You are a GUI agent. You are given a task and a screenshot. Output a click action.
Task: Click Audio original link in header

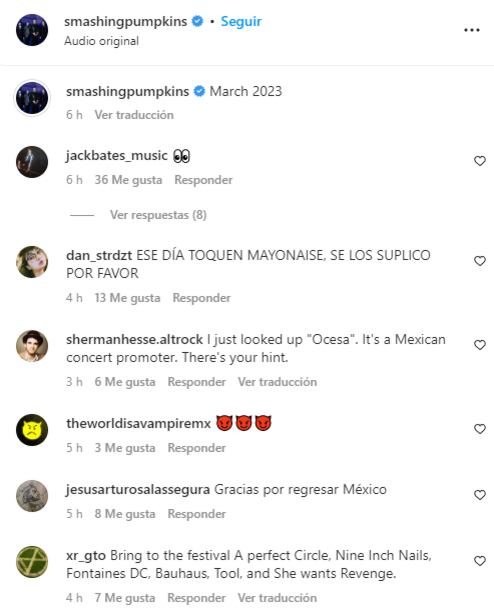point(101,41)
